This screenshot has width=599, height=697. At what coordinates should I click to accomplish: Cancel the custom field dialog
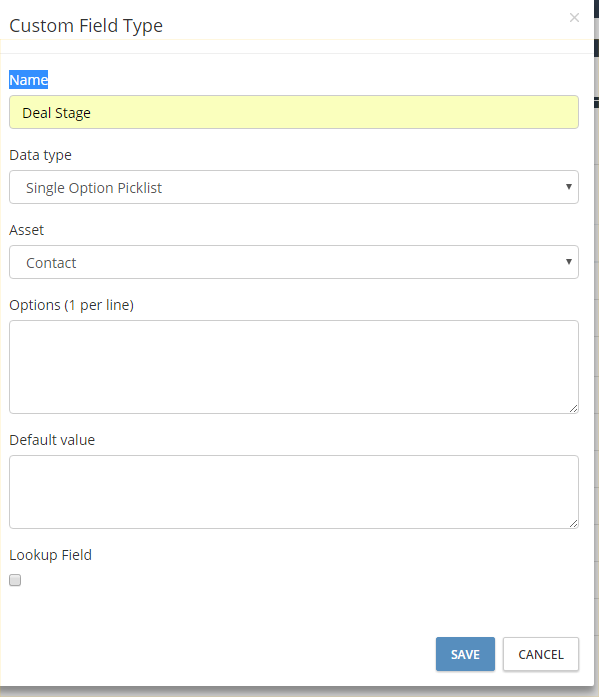(x=541, y=654)
